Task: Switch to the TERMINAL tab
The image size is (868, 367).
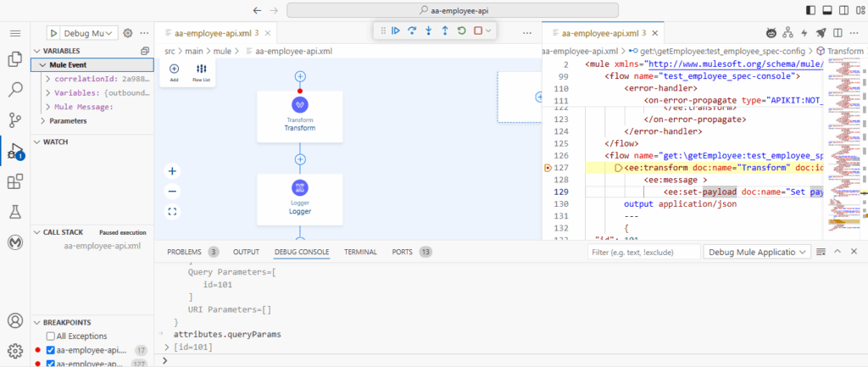Action: [360, 252]
